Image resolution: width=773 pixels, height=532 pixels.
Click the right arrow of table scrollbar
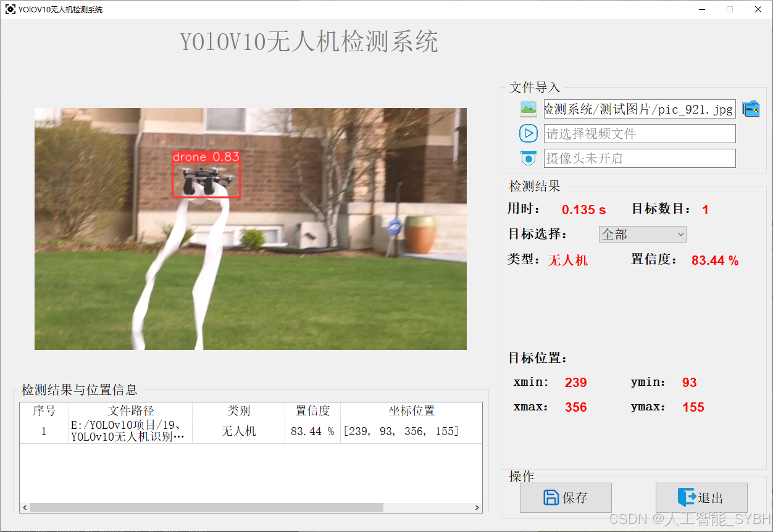click(477, 507)
